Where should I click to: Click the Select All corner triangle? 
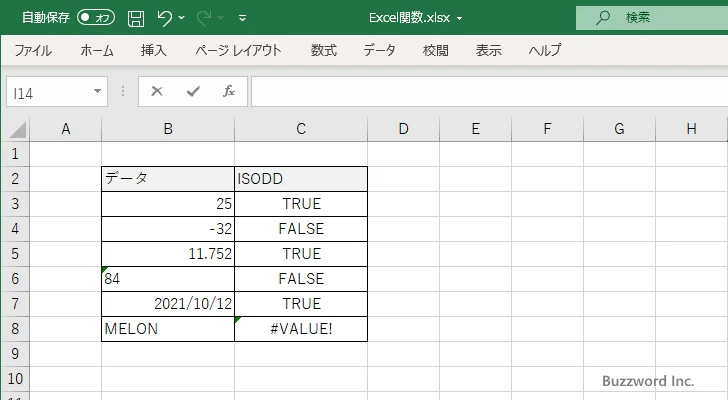click(17, 129)
